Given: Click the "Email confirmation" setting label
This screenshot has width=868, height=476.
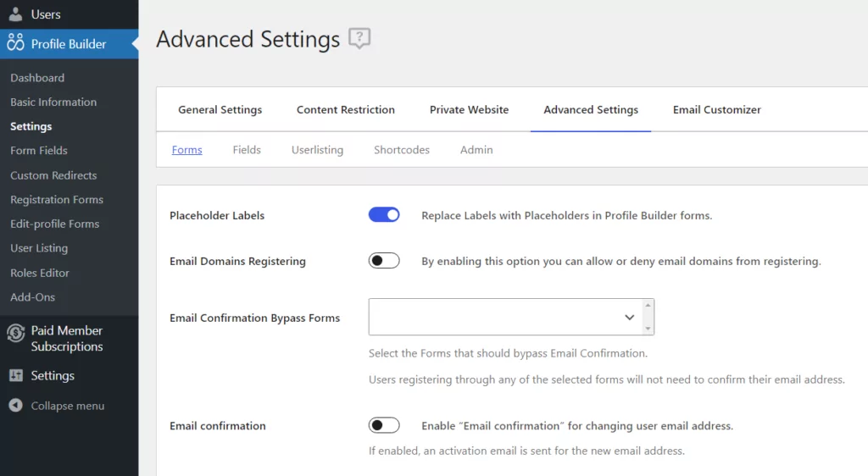Looking at the screenshot, I should (x=218, y=426).
